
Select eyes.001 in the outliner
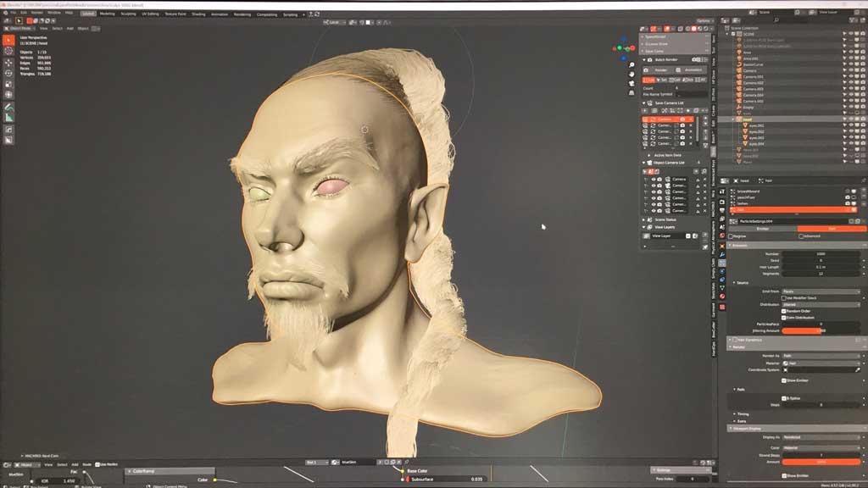pyautogui.click(x=757, y=125)
